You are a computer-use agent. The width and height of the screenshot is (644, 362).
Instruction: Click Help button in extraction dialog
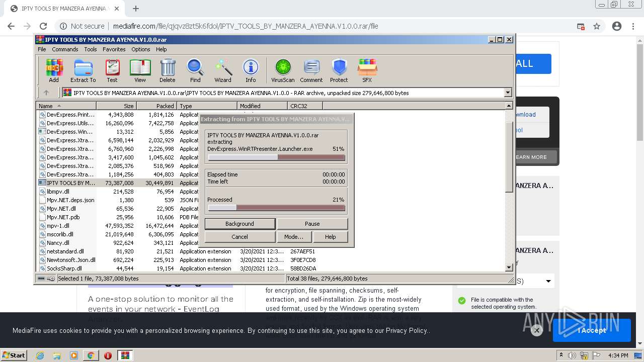pos(330,237)
